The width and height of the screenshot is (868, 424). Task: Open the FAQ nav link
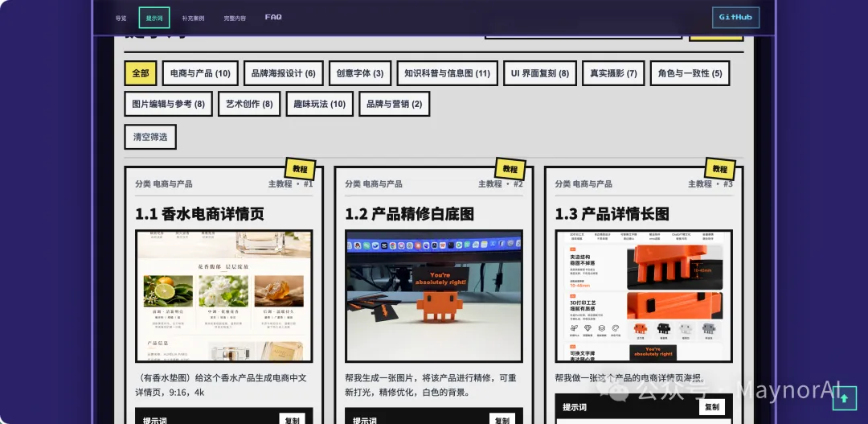tap(273, 17)
